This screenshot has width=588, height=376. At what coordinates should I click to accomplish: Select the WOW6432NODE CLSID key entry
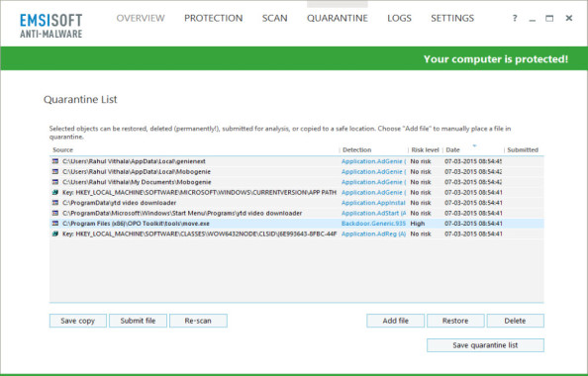point(199,234)
